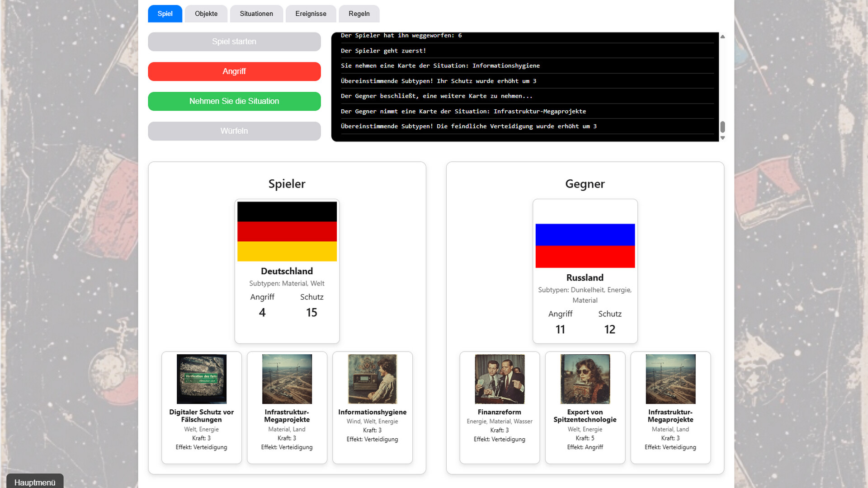Screen dimensions: 868x488
Task: Click the Spiel starten button
Action: [x=234, y=42]
